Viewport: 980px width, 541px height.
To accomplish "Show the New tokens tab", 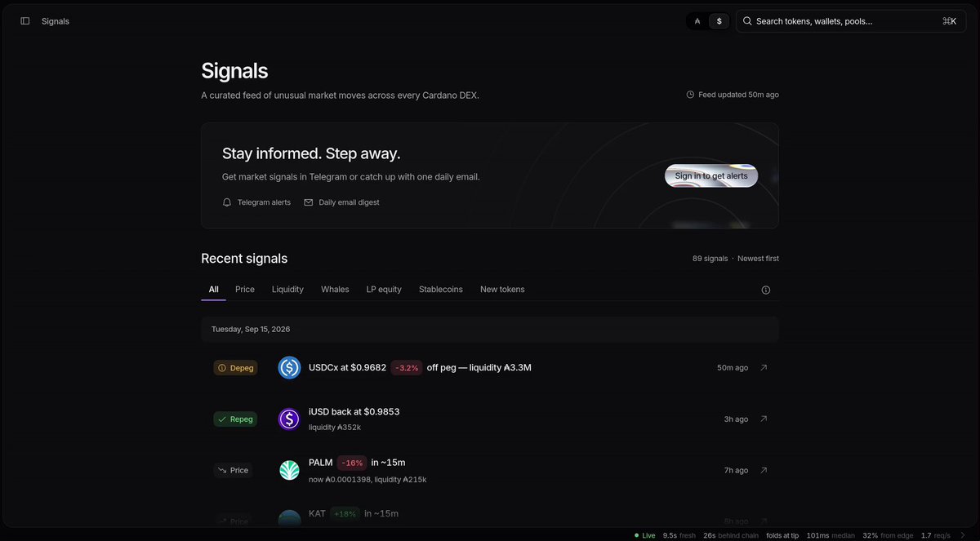I will [502, 290].
